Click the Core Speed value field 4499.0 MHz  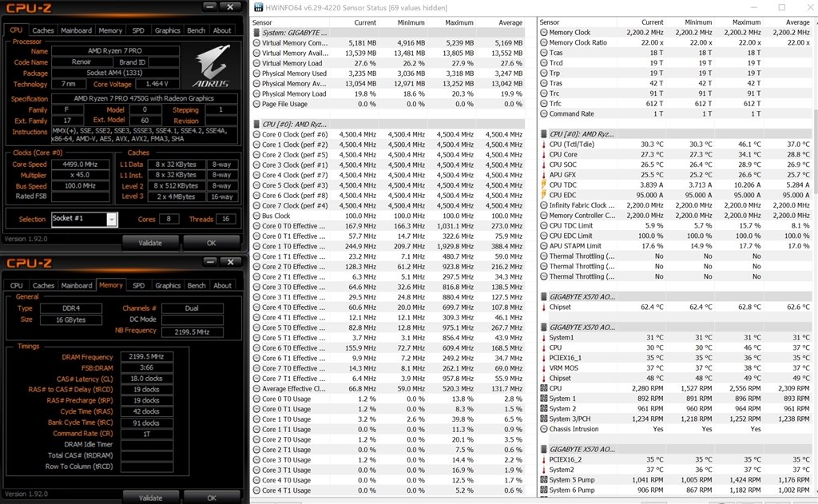pos(81,165)
